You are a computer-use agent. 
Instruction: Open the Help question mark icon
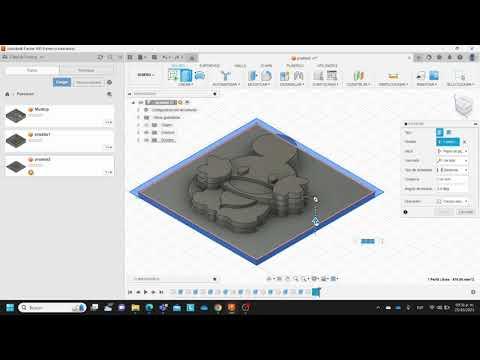tap(460, 57)
